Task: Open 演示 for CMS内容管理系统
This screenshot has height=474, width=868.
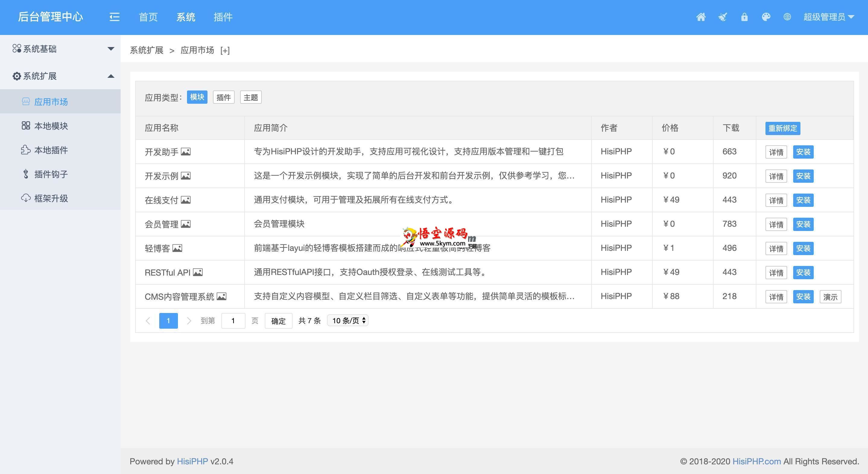Action: [830, 297]
